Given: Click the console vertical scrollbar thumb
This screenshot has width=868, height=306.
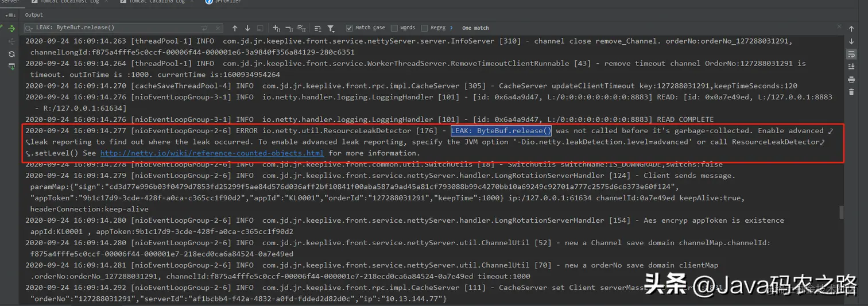Looking at the screenshot, I should [841, 212].
